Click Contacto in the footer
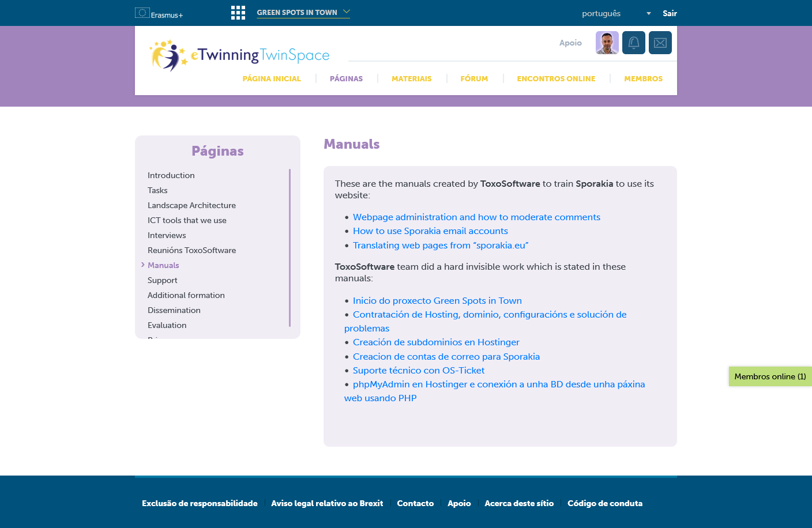 [415, 503]
